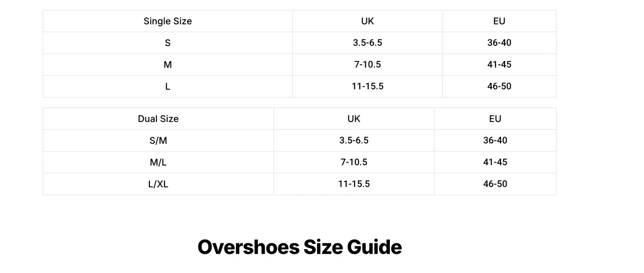Image resolution: width=644 pixels, height=273 pixels.
Task: Click UK 3.5-6.5 in the S/M row
Action: tap(354, 141)
